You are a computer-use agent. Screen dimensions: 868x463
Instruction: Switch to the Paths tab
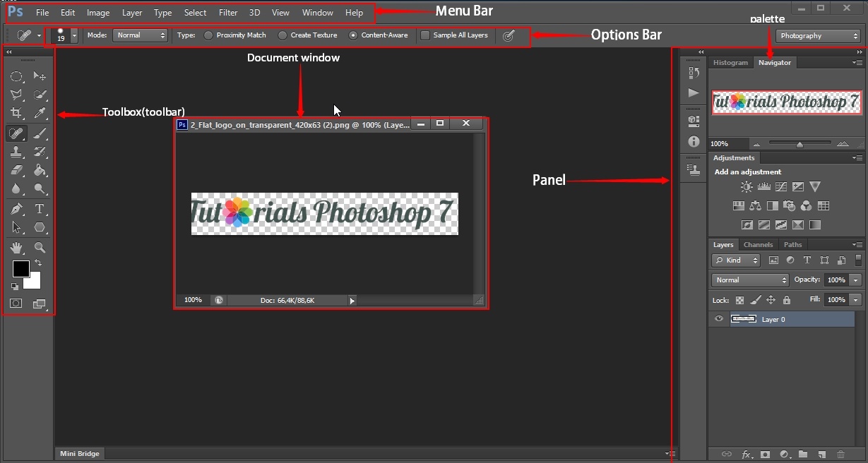pos(793,245)
